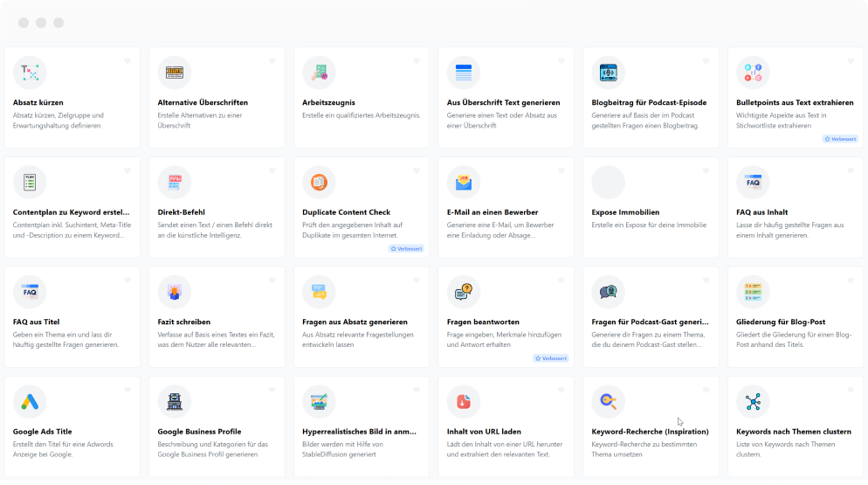
Task: Open the FAQ aus Titel icon
Action: (30, 292)
